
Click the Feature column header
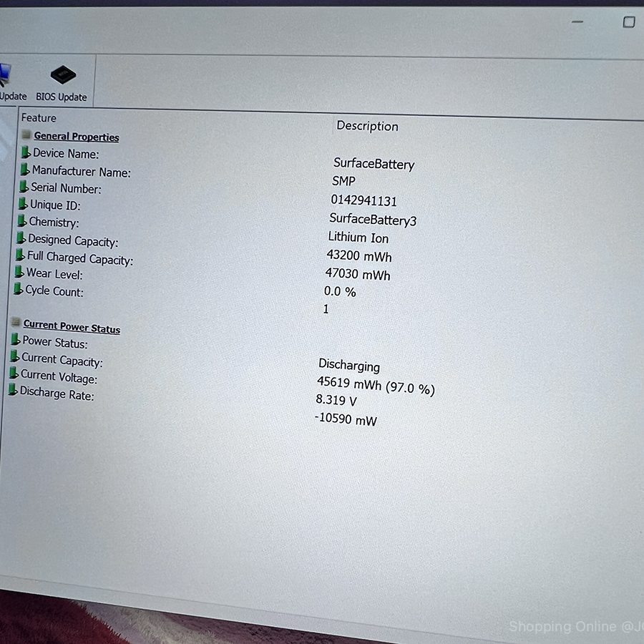(39, 118)
